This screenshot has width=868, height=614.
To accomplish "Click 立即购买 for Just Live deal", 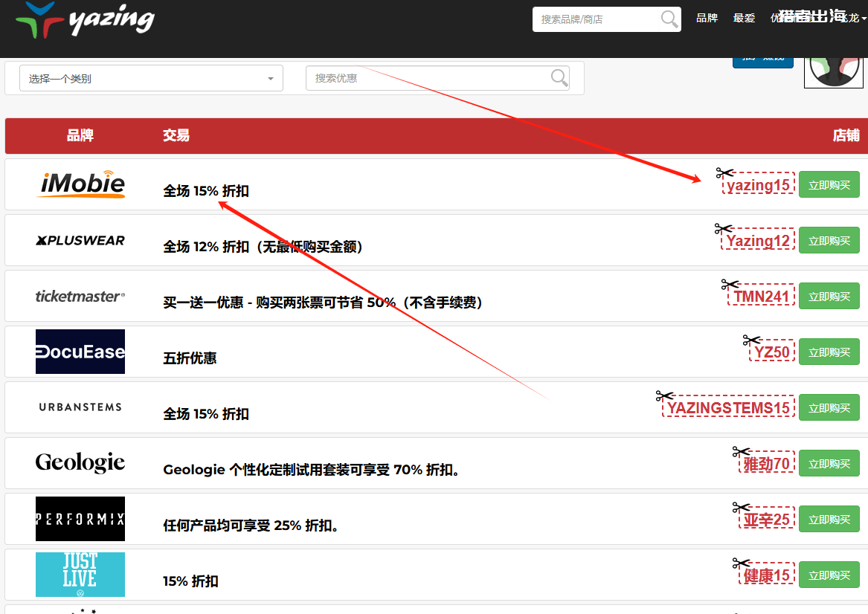I will [829, 575].
